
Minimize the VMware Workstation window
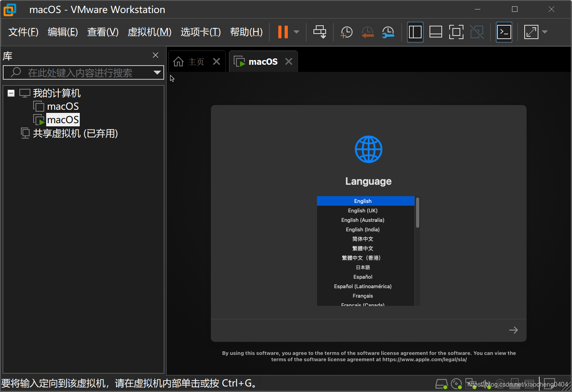pos(478,9)
